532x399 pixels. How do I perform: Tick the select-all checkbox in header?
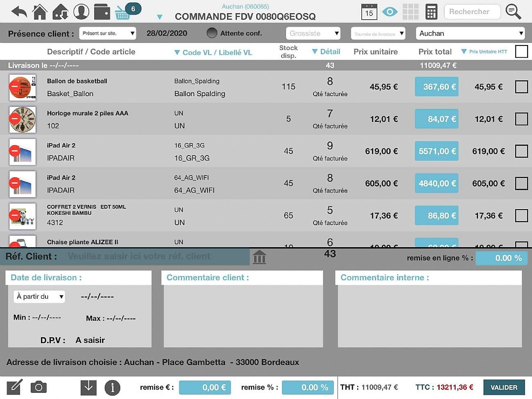[521, 52]
